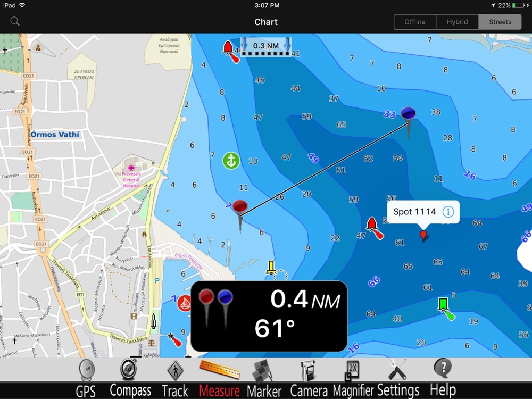Image resolution: width=532 pixels, height=399 pixels.
Task: Tap the Settings label in toolbar
Action: [398, 390]
